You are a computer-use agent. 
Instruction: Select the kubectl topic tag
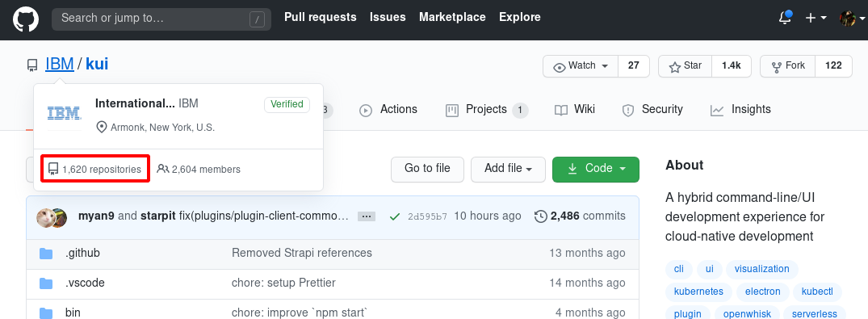817,292
